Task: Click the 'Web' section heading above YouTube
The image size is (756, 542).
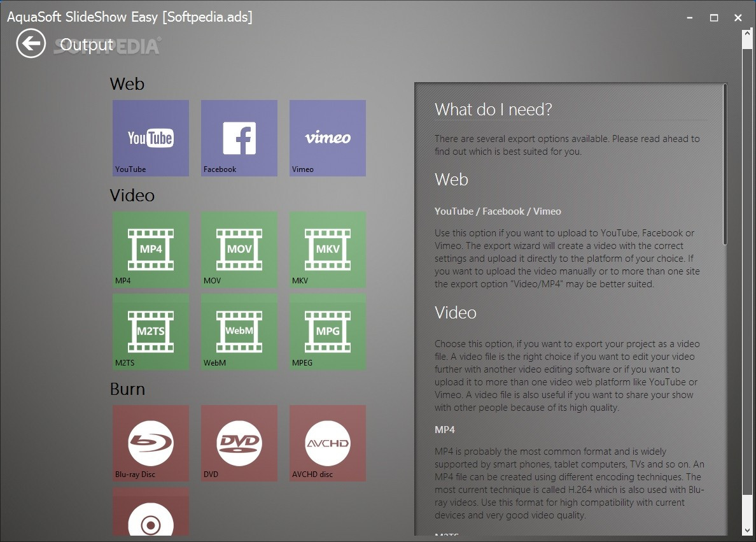Action: 127,84
